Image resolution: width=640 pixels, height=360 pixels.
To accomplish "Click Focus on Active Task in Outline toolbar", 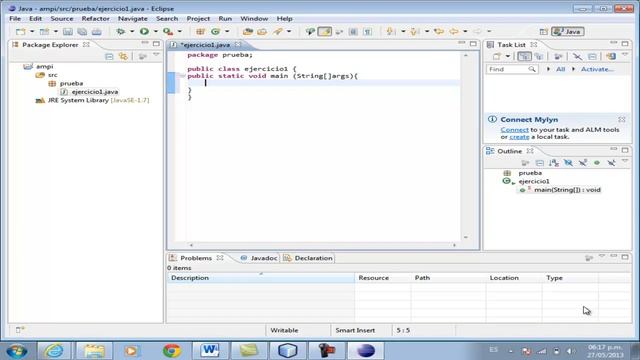I will [525, 163].
